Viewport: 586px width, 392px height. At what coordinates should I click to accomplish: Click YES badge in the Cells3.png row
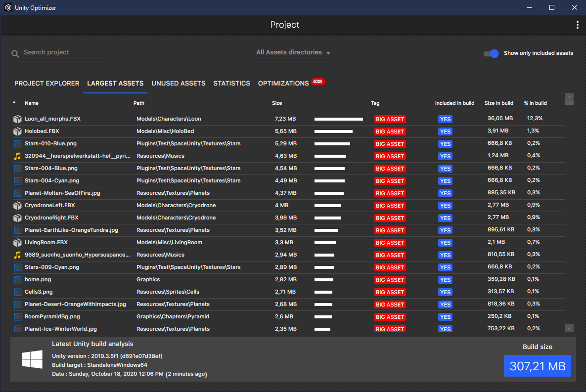click(445, 292)
